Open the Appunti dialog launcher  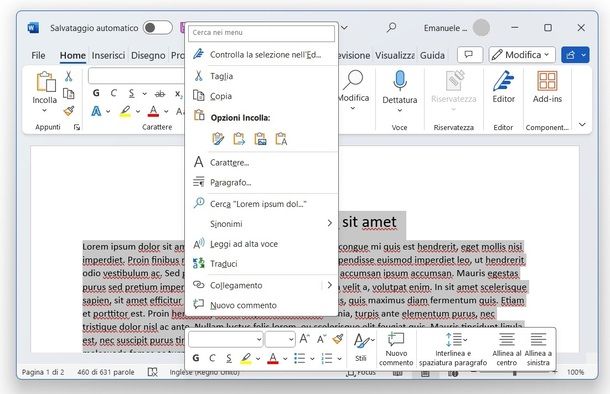click(x=77, y=127)
